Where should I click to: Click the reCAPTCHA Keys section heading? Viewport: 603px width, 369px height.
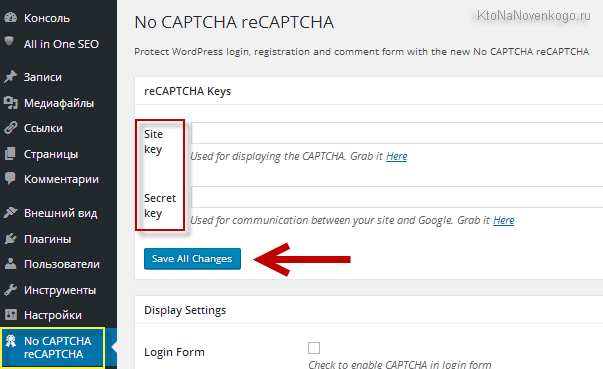pos(187,91)
